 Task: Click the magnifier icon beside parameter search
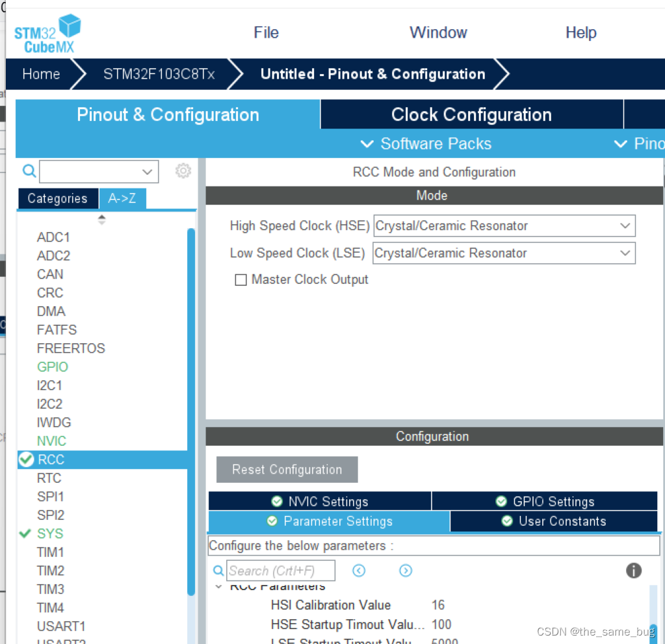[218, 571]
